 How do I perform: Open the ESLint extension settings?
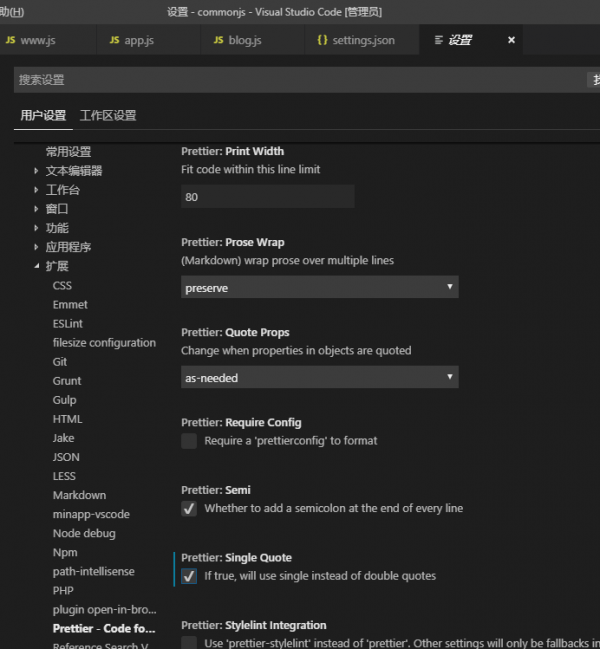tap(68, 324)
